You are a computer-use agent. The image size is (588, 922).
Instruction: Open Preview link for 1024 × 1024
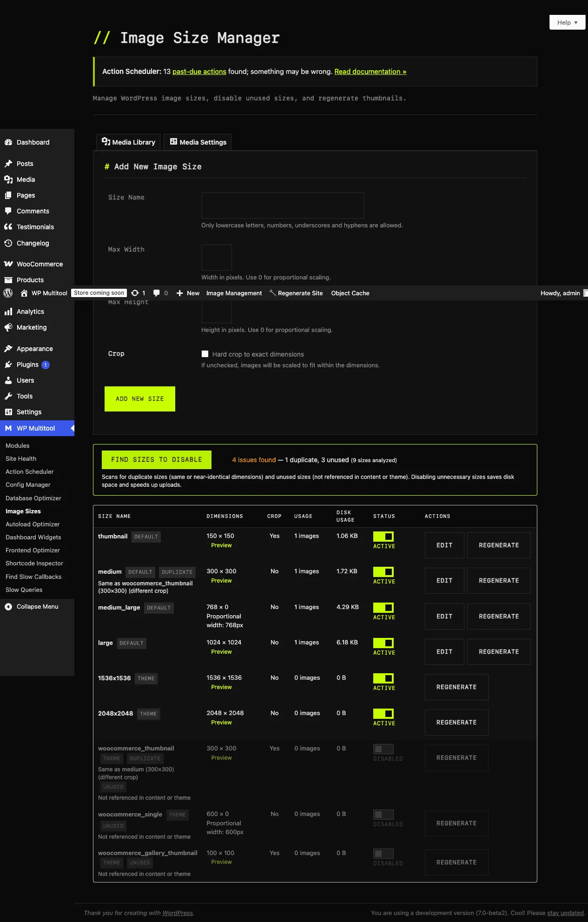pos(221,652)
